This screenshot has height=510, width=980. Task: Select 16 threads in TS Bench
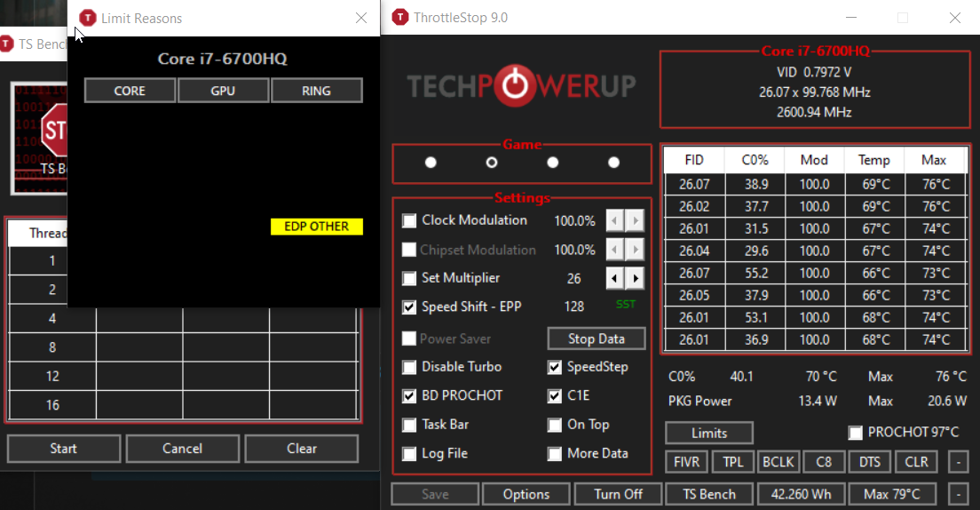[52, 405]
